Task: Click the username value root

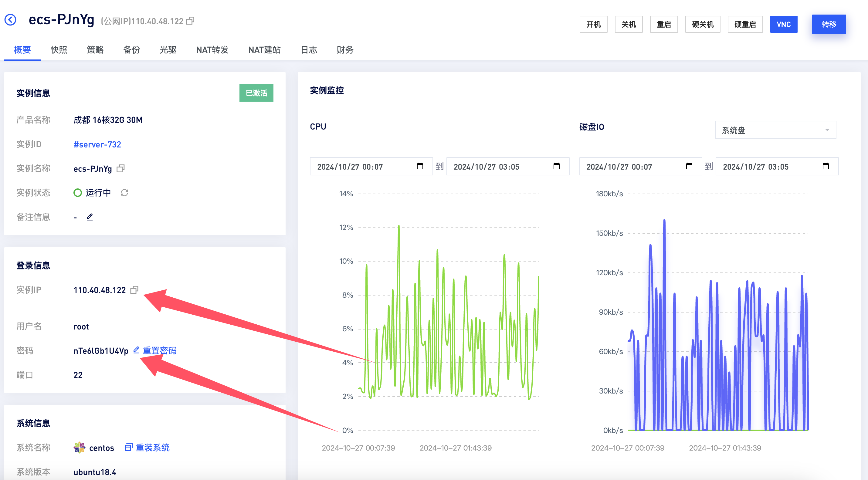Action: 81,327
